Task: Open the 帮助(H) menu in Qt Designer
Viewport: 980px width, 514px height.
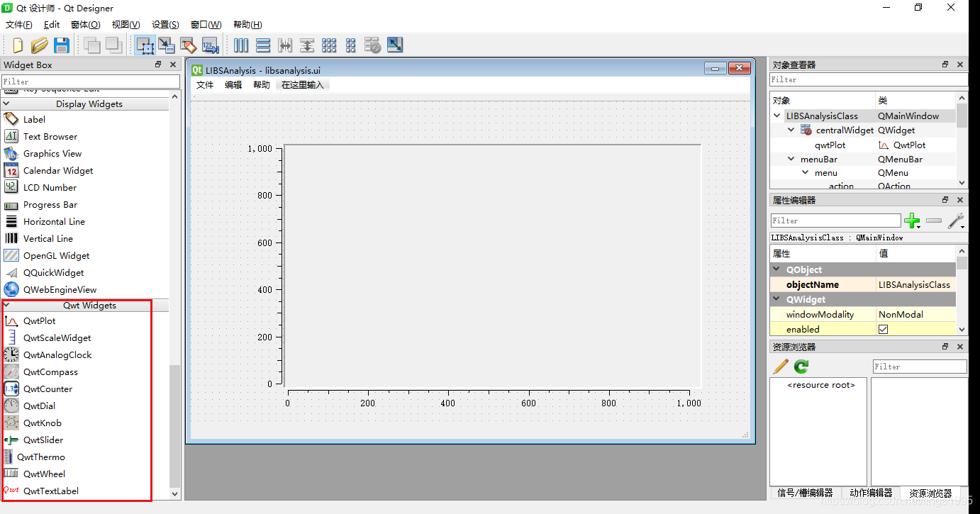Action: click(247, 25)
